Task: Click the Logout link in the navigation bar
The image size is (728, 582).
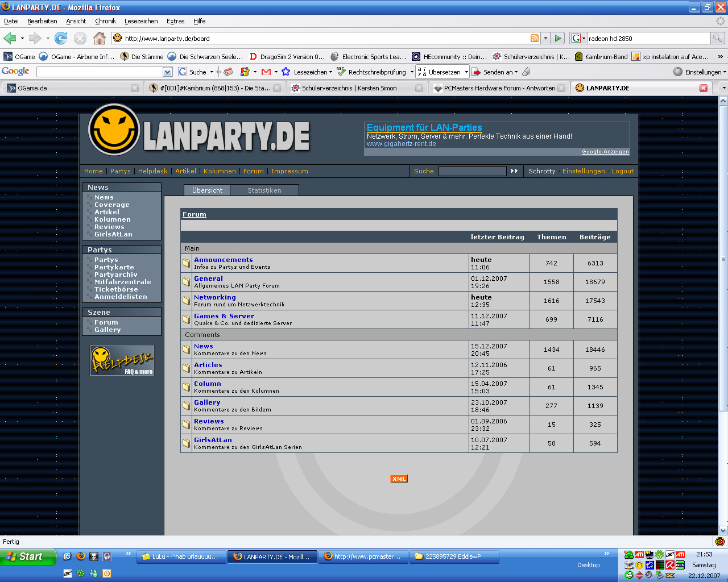Action: pyautogui.click(x=622, y=171)
